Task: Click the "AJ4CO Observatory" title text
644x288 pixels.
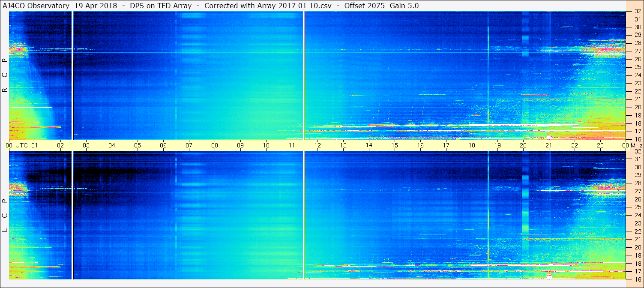Action: (36, 6)
